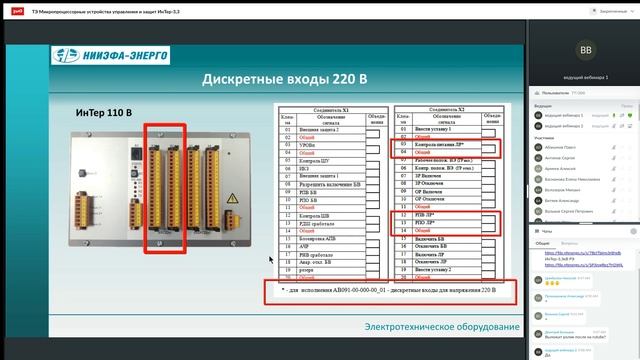Image resolution: width=640 pixels, height=360 pixels.
Task: Click the НИИЗФА-ЭНЕРГО logo on slide
Action: (111, 55)
